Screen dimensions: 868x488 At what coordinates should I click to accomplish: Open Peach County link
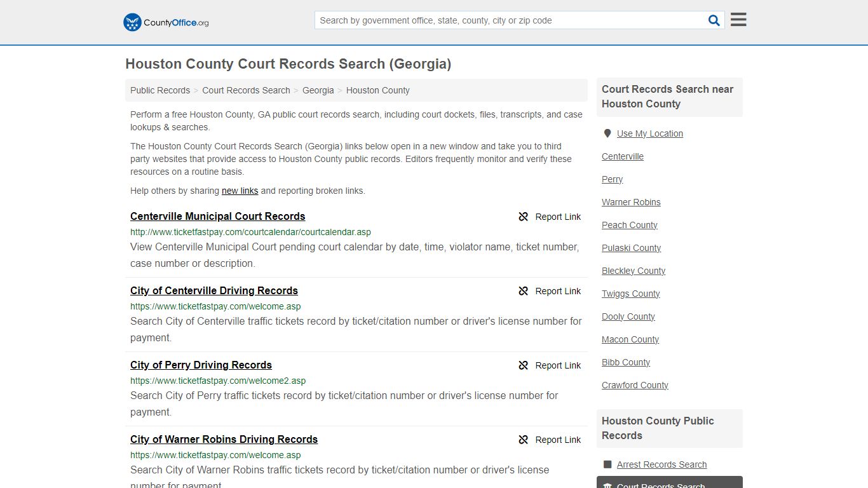630,225
